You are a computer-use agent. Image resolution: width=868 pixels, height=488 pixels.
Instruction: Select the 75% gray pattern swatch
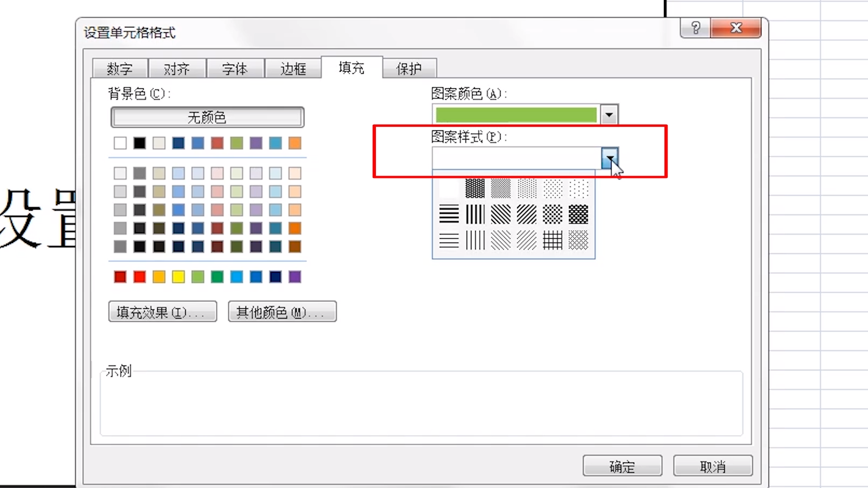tap(474, 189)
